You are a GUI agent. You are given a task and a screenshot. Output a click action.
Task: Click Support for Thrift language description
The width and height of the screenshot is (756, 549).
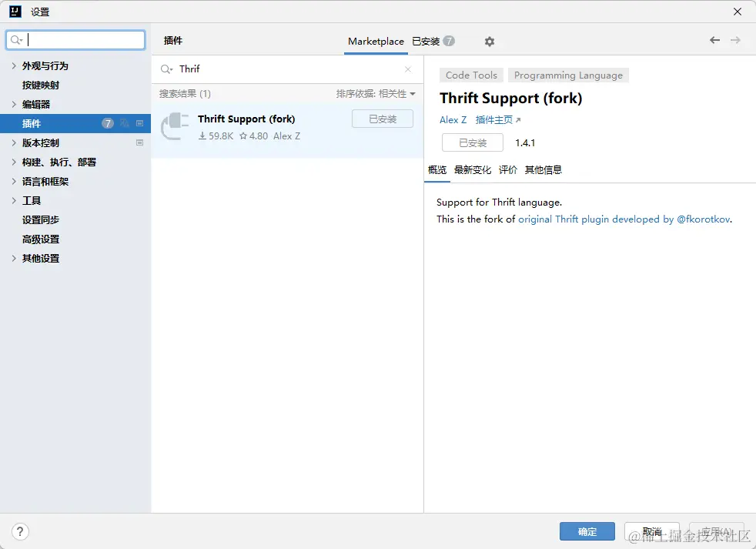click(499, 203)
